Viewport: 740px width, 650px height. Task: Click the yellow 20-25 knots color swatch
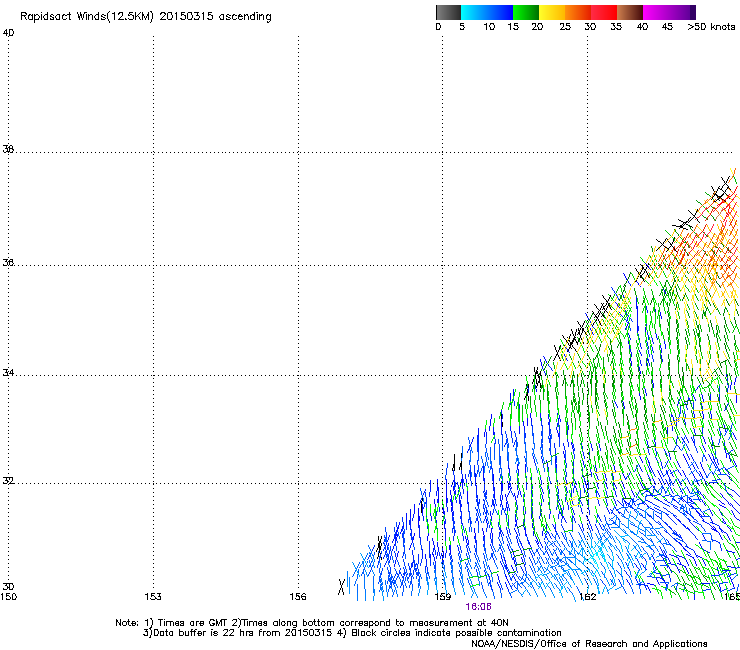click(x=552, y=12)
